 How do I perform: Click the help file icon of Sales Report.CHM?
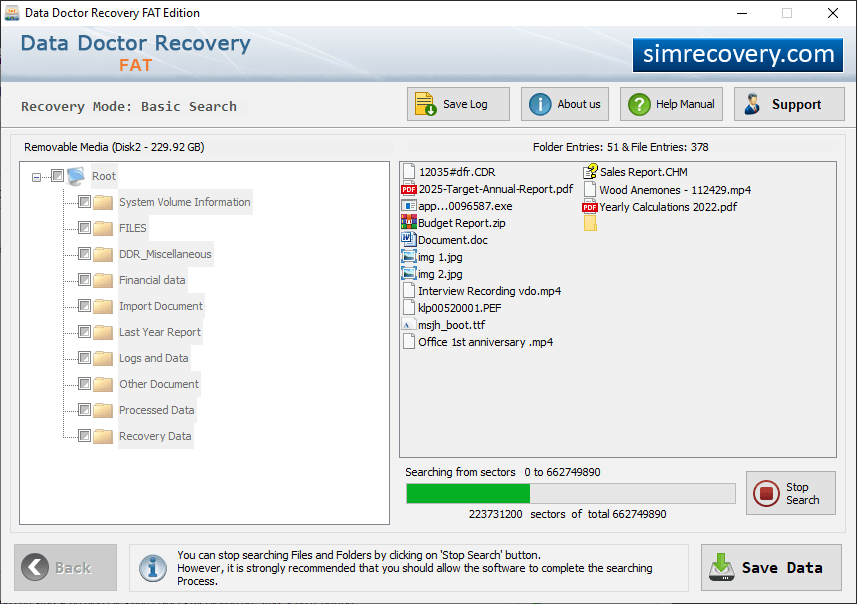click(x=590, y=172)
